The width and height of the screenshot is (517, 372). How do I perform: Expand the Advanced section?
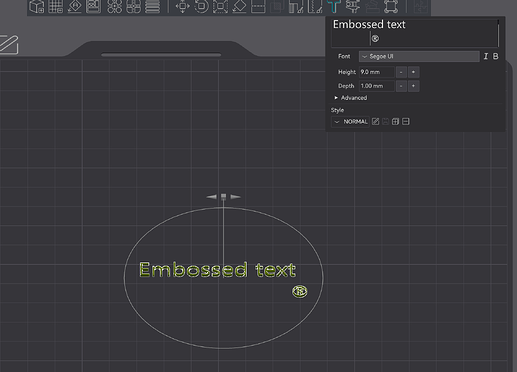pyautogui.click(x=351, y=98)
